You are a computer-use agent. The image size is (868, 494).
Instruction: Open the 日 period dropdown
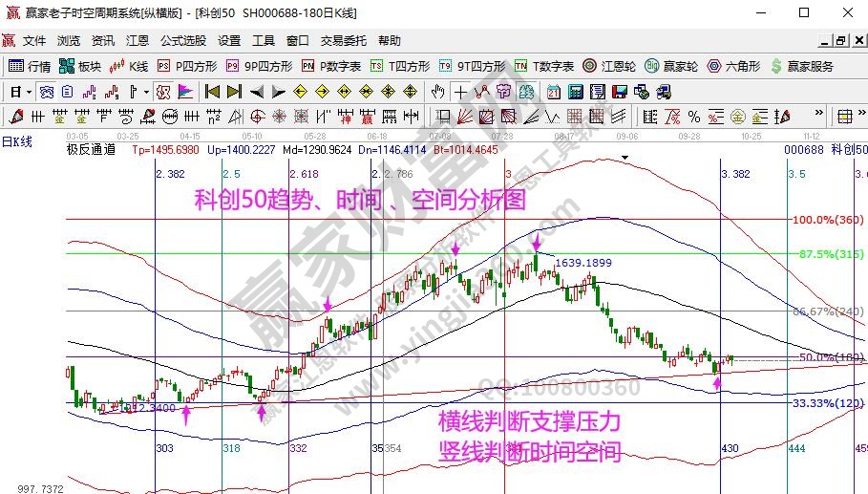coord(21,92)
